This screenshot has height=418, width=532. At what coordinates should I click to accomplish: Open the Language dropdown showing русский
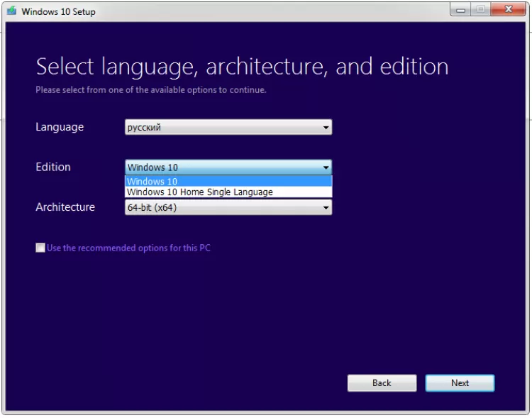coord(228,127)
